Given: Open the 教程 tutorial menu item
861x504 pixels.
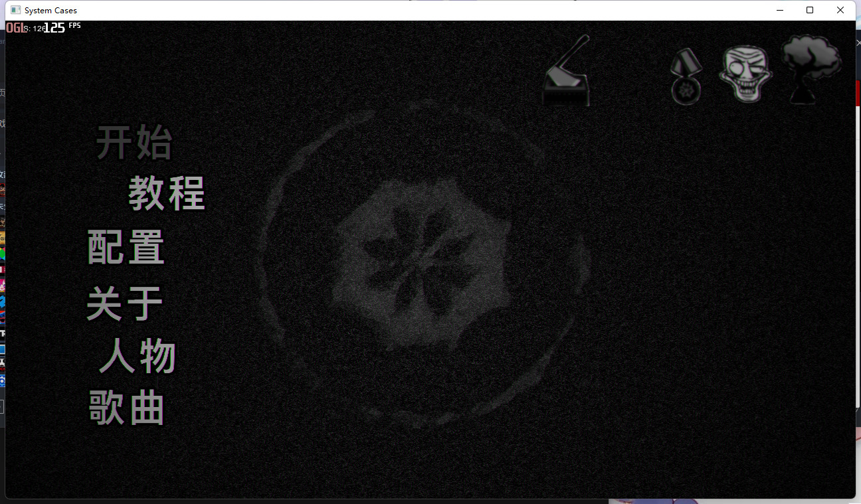Looking at the screenshot, I should (167, 193).
